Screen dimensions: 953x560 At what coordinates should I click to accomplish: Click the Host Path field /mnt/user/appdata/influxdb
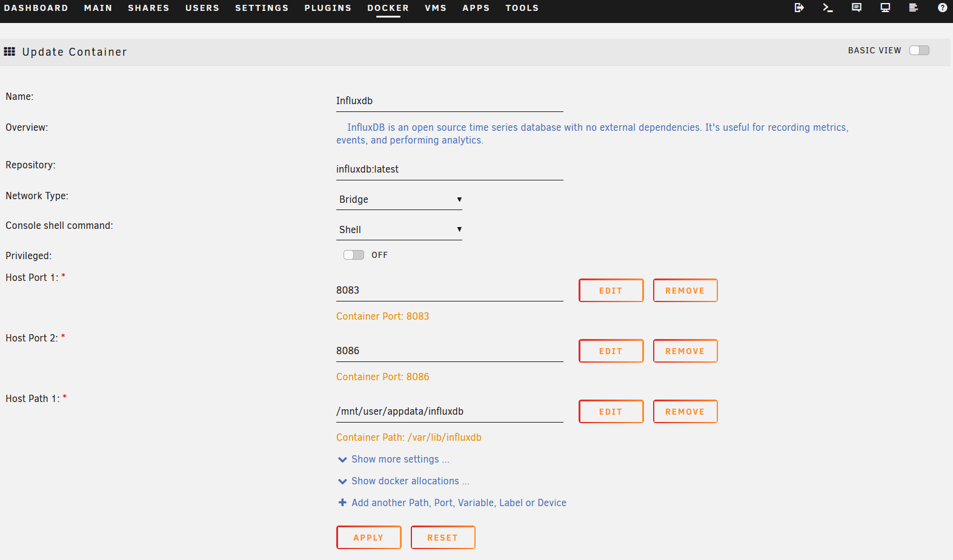pos(450,412)
